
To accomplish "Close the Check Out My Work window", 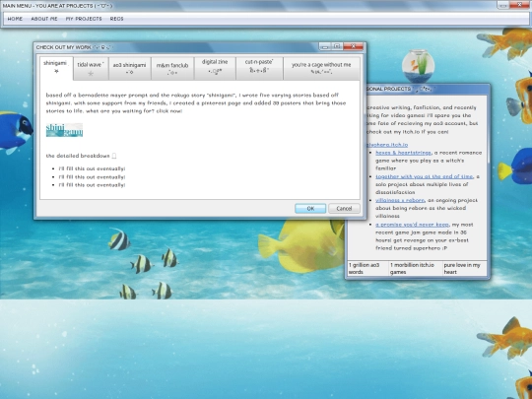I will (x=354, y=46).
